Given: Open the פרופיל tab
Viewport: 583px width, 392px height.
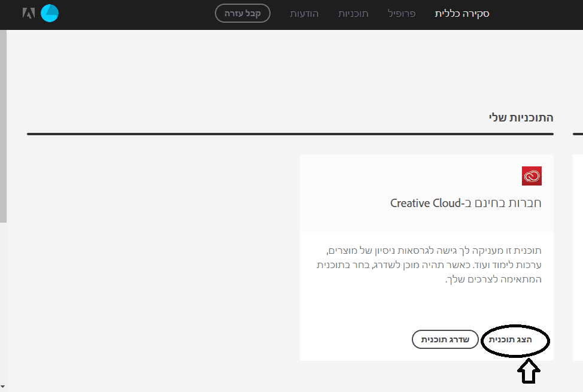Looking at the screenshot, I should [402, 14].
